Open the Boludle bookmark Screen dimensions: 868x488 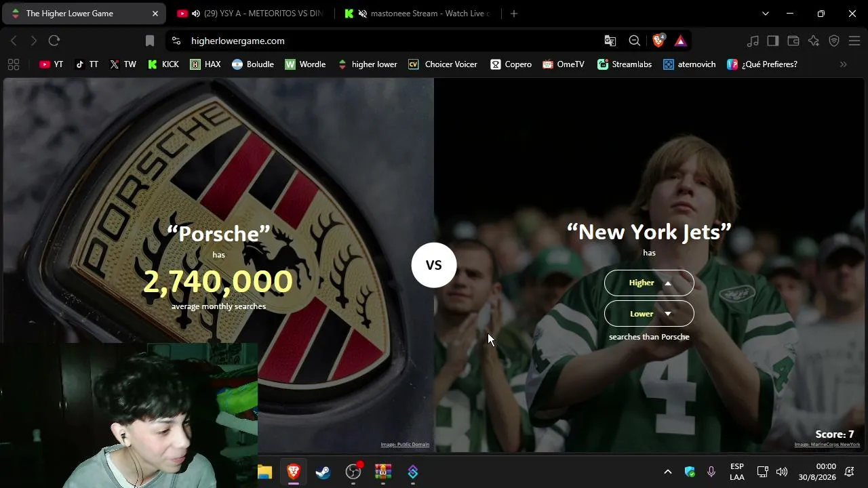tap(253, 64)
